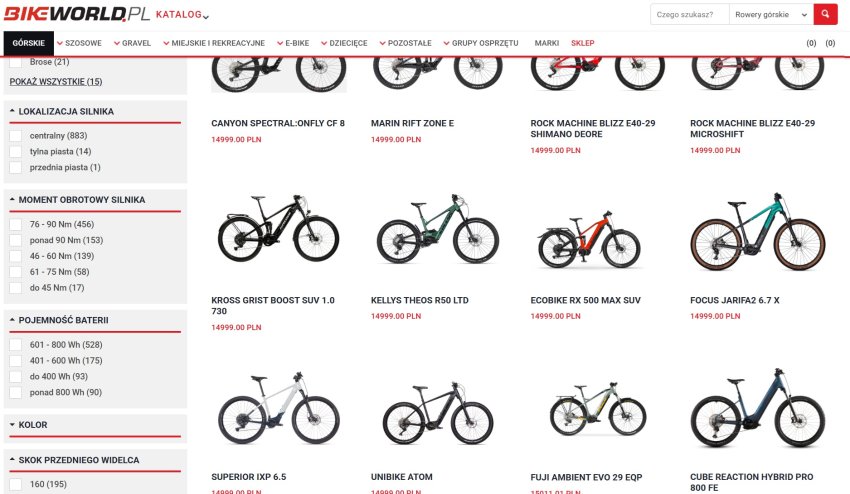
Task: Open the Kross Grist Boost SUV bike image
Action: tap(279, 229)
